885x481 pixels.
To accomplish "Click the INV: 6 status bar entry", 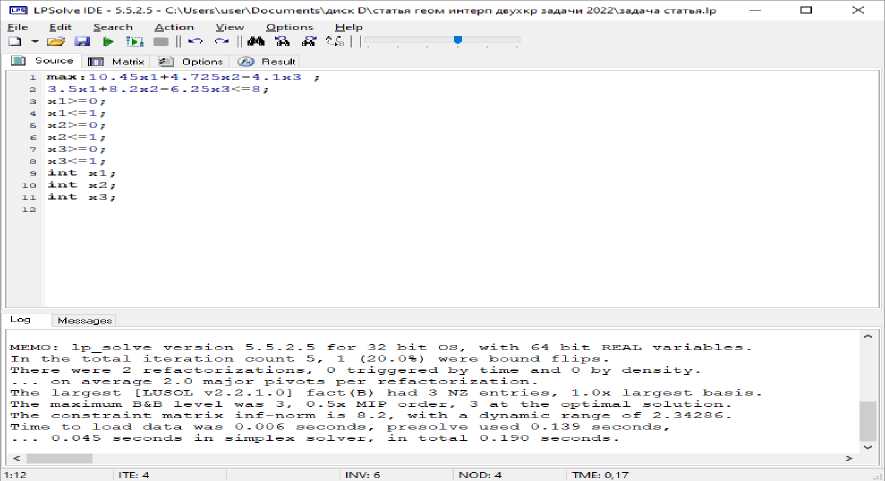I will pyautogui.click(x=362, y=475).
